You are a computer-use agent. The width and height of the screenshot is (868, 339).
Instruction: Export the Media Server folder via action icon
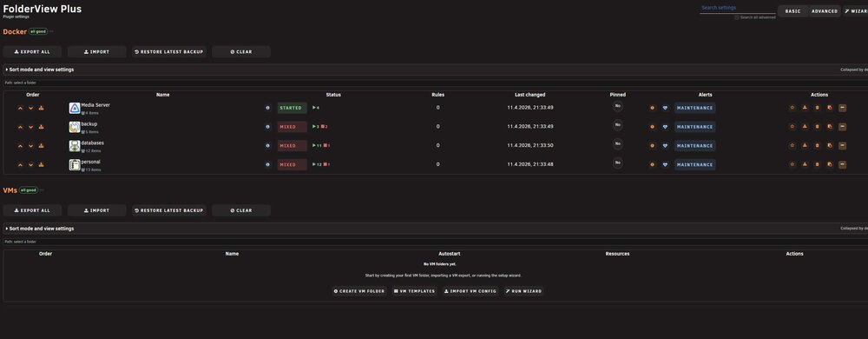805,108
